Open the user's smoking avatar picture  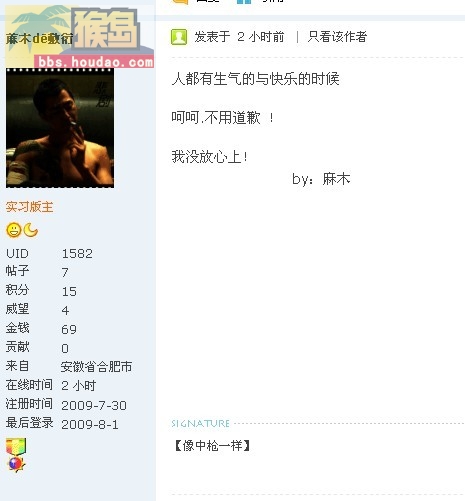(x=60, y=128)
